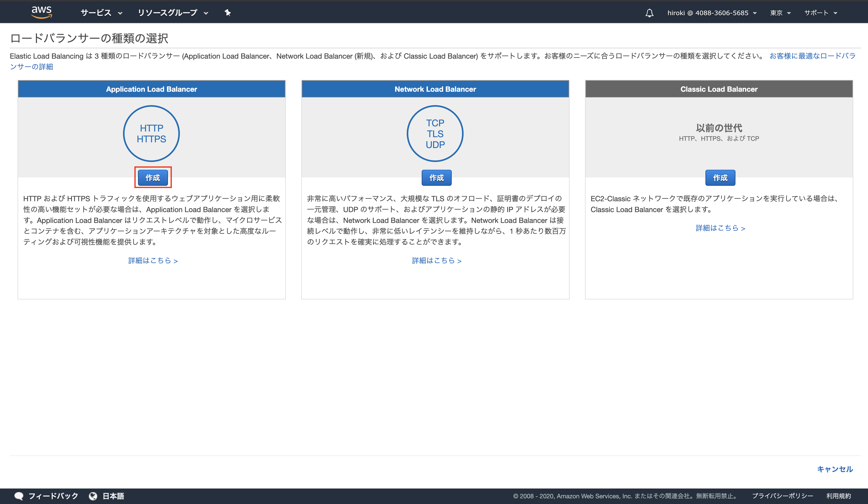Open the 東京 region dropdown

coord(780,13)
